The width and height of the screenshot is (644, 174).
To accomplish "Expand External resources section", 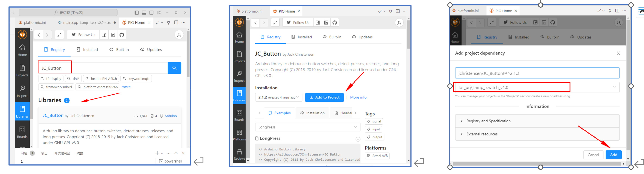I will (x=537, y=134).
